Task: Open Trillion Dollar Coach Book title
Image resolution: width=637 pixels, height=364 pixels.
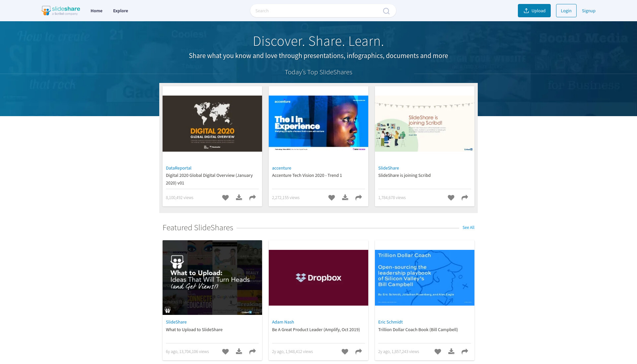Action: pyautogui.click(x=418, y=329)
